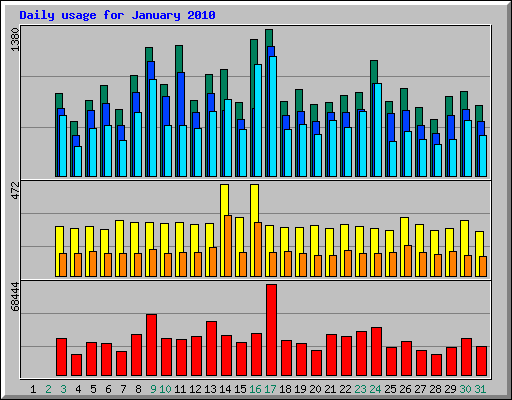The height and width of the screenshot is (400, 512).
Task: Select the cyan bar for day 17
Action: [273, 116]
